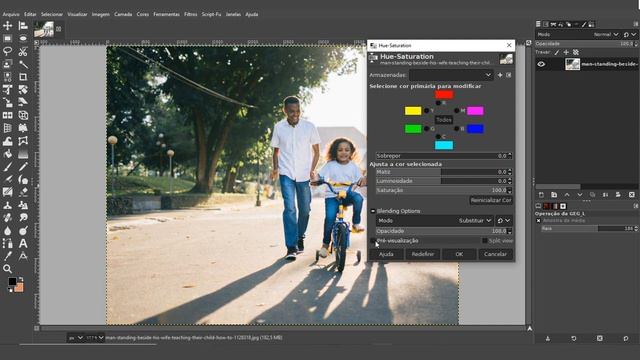The image size is (640, 360).
Task: Select the Text tool
Action: pos(23,243)
